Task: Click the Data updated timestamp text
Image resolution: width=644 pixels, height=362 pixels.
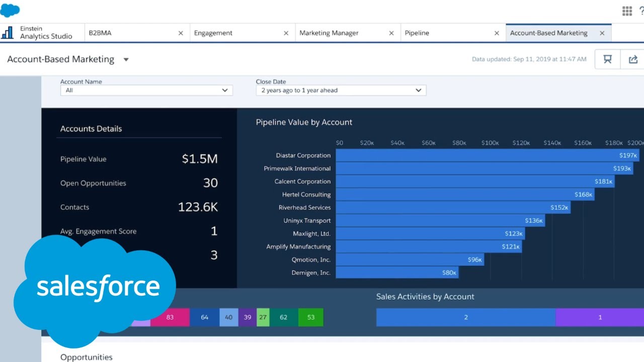Action: [529, 59]
